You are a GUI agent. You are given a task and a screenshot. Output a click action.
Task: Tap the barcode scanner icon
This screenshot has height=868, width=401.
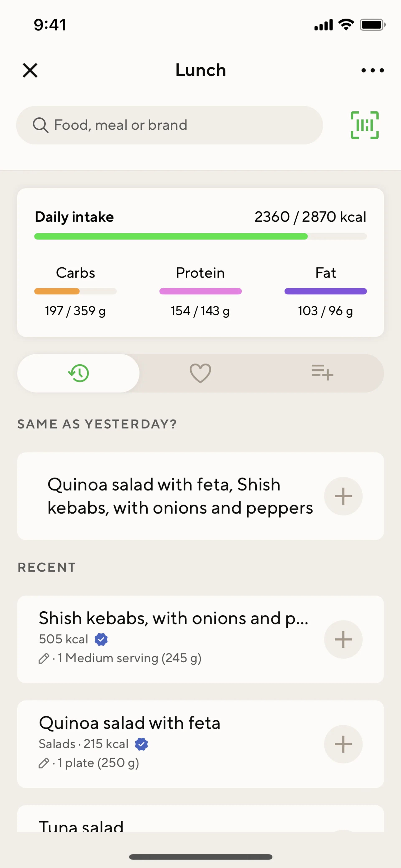(x=365, y=125)
